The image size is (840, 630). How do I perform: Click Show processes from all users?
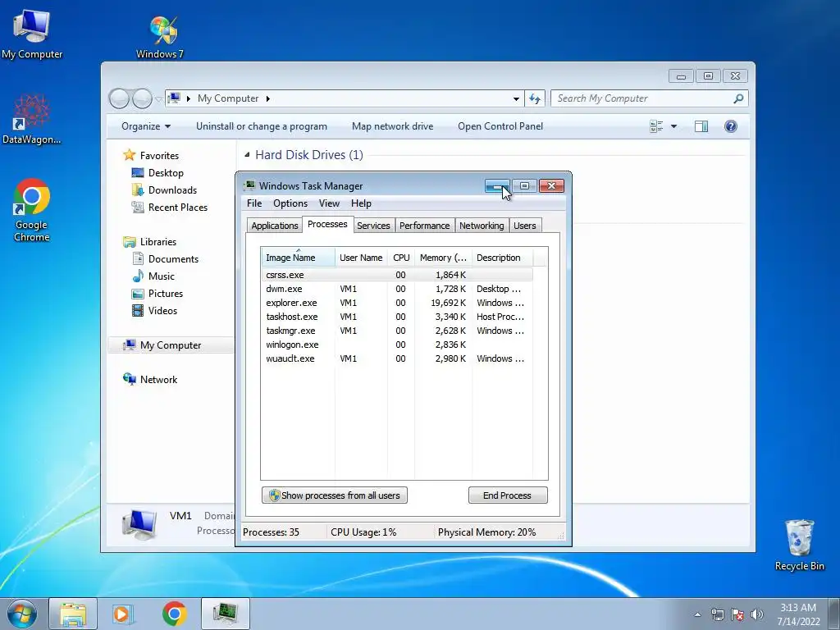coord(335,495)
